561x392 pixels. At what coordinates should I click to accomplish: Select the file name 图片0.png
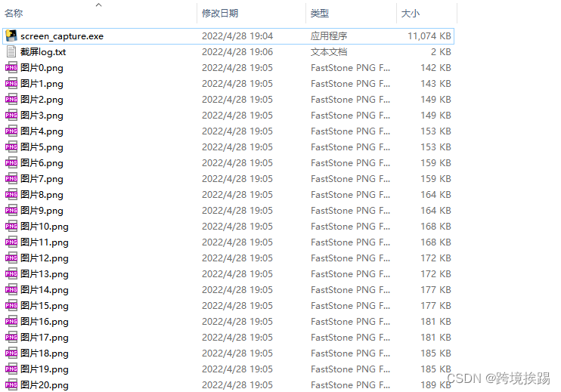[42, 68]
